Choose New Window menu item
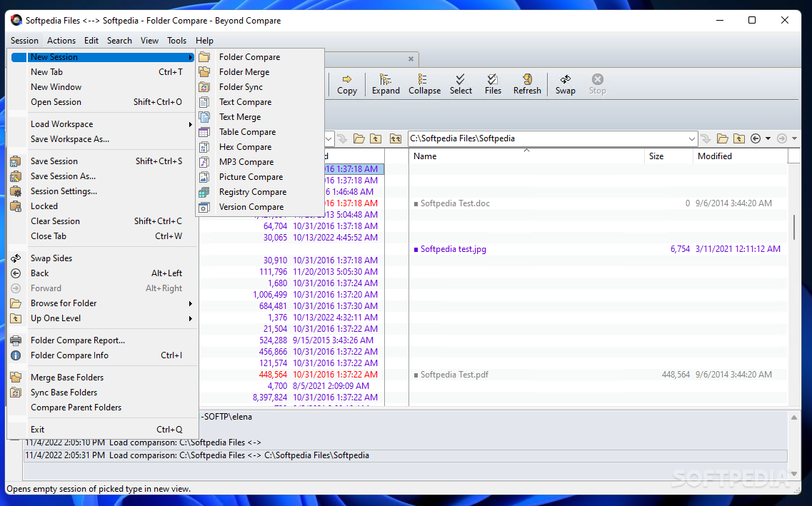 [x=103, y=87]
